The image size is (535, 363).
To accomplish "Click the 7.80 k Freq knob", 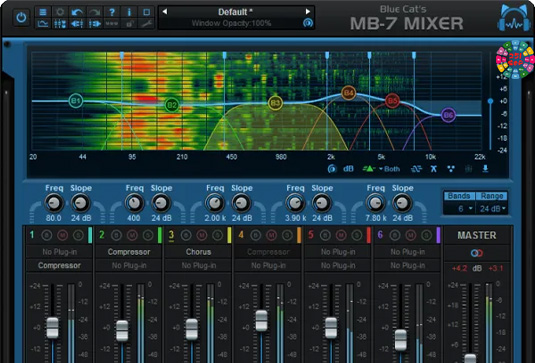I will pyautogui.click(x=375, y=203).
